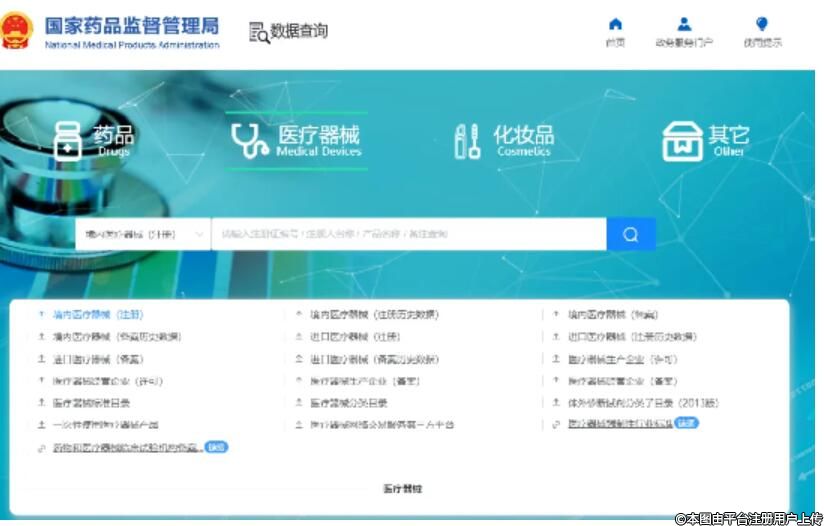This screenshot has height=526, width=824.
Task: Click the magnifier search button
Action: coord(631,234)
